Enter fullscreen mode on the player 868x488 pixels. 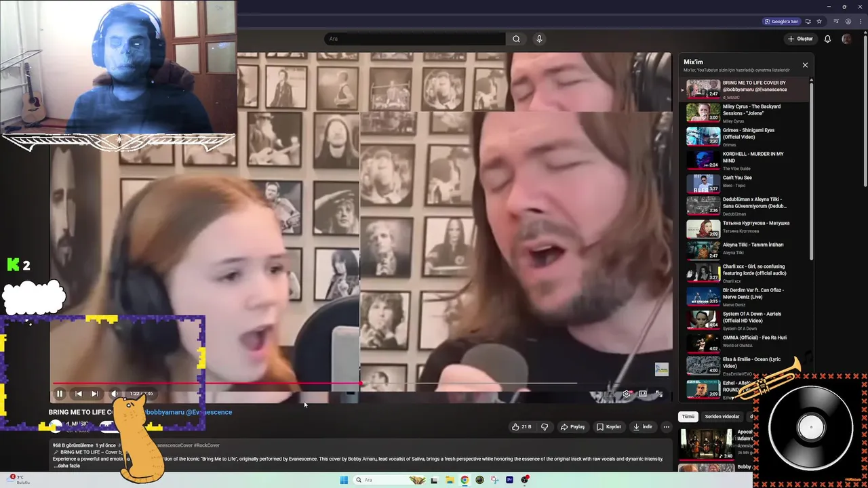click(x=658, y=394)
